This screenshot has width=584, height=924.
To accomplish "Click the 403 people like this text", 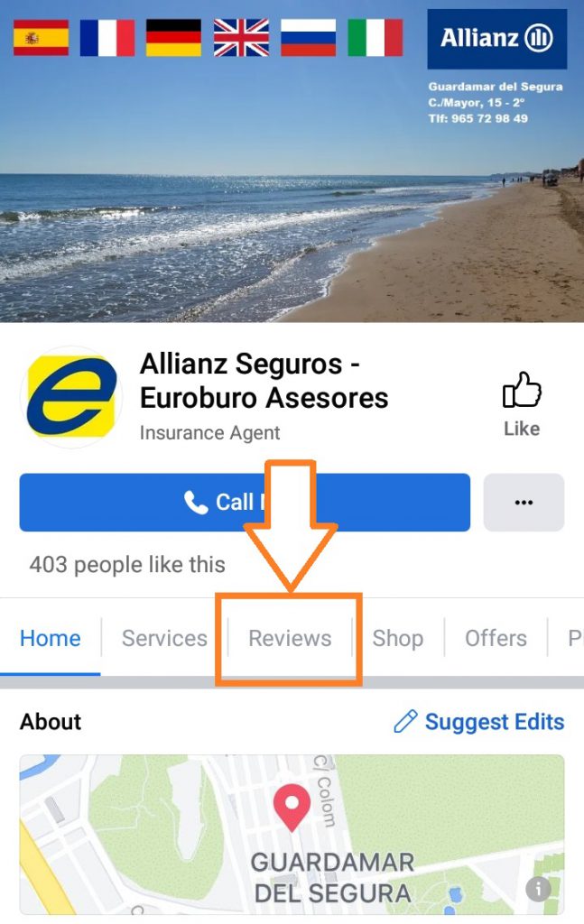I will coord(127,565).
